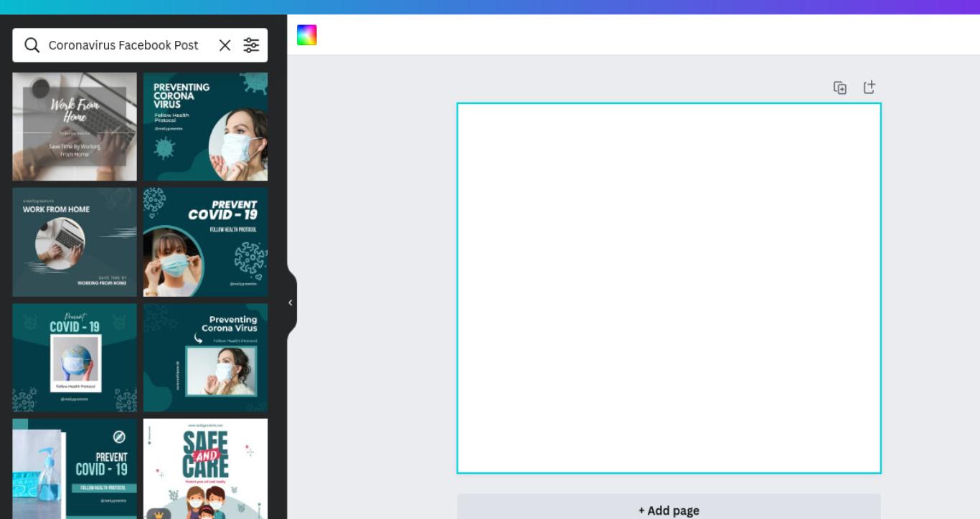Viewport: 980px width, 519px height.
Task: Choose the Preventing Corona Virus framed-photo template
Action: pyautogui.click(x=205, y=358)
